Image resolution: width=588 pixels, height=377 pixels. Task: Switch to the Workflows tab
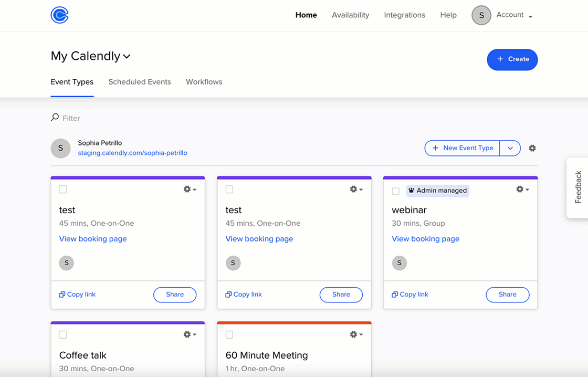coord(204,82)
